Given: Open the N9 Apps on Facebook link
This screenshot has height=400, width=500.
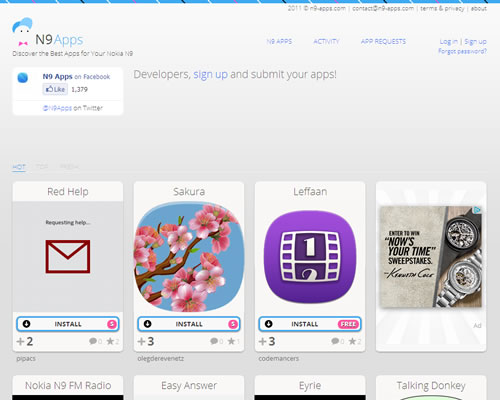Looking at the screenshot, I should click(76, 77).
